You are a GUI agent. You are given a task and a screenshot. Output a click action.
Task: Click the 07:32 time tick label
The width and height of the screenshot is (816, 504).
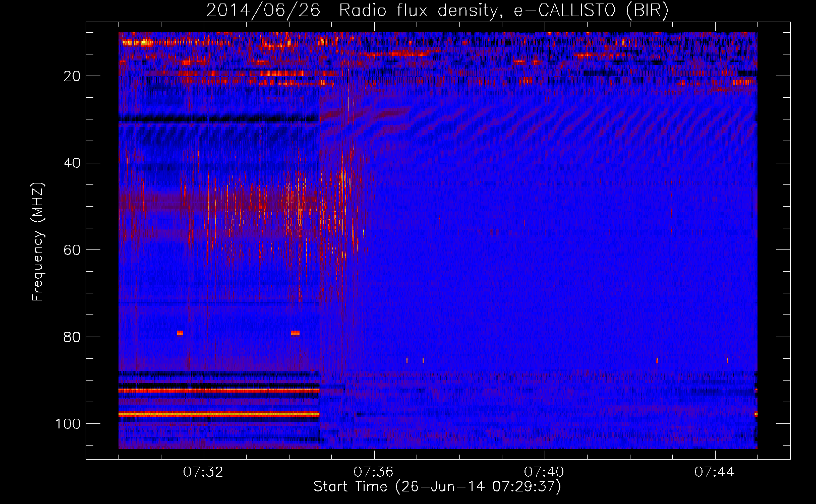pyautogui.click(x=203, y=472)
